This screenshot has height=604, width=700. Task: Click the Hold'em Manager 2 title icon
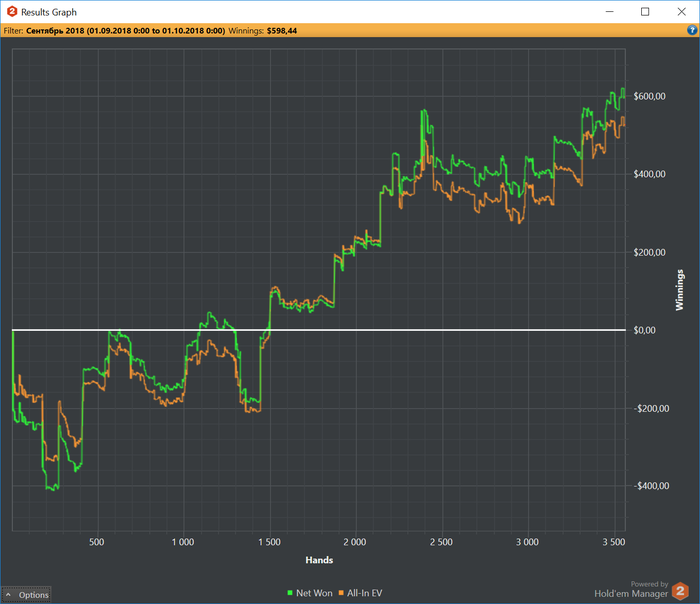tap(12, 12)
